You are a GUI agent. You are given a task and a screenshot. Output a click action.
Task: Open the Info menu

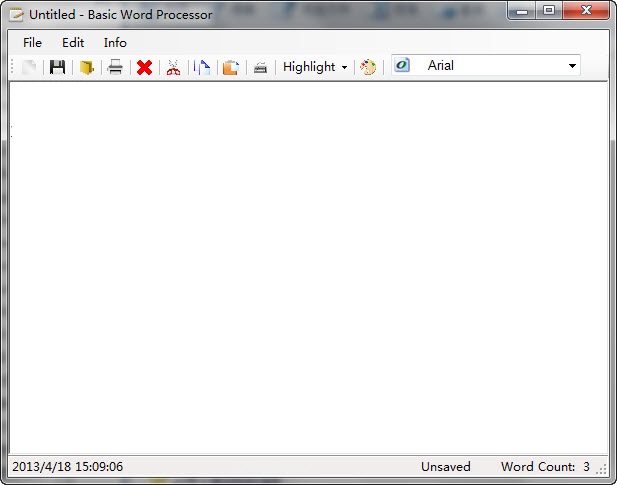point(115,43)
